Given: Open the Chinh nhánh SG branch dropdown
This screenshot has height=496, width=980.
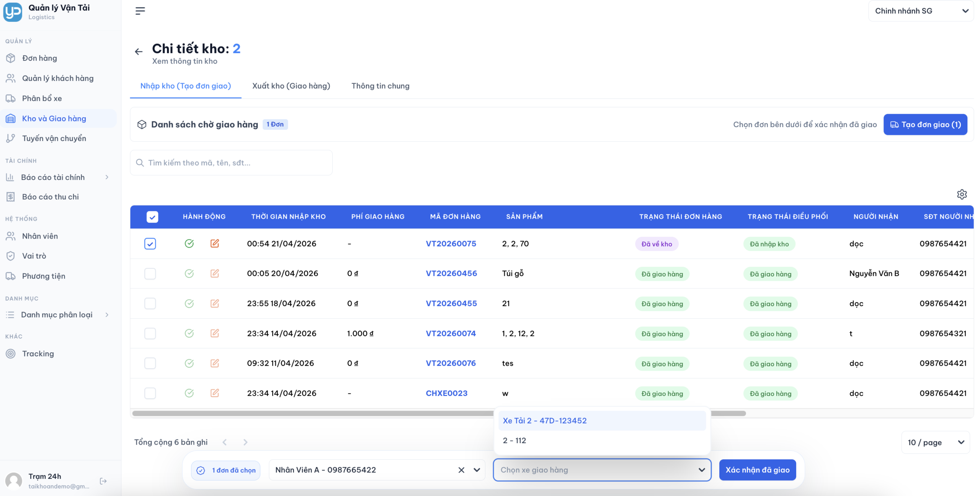Looking at the screenshot, I should [x=921, y=11].
